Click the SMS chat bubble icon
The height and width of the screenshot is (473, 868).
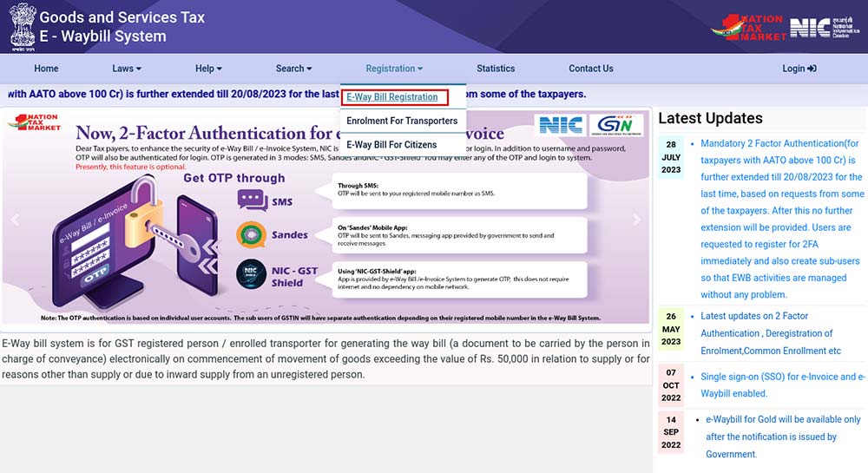click(252, 201)
